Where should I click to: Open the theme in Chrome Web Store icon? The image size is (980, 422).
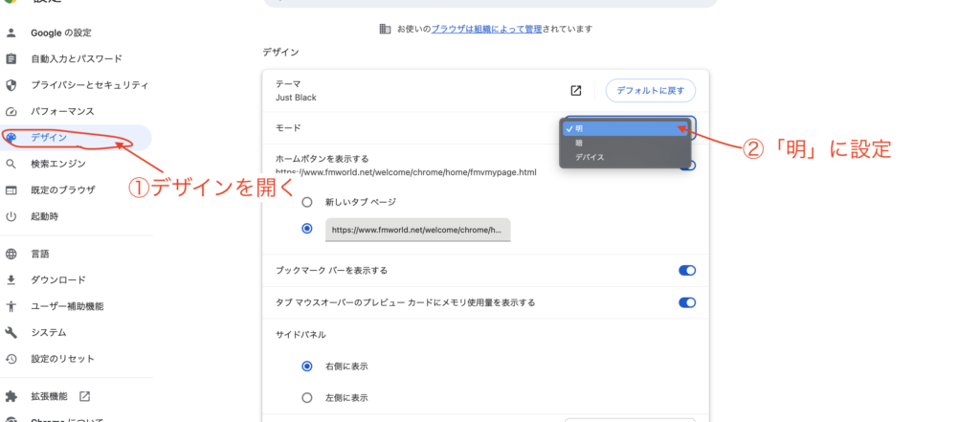pos(575,91)
